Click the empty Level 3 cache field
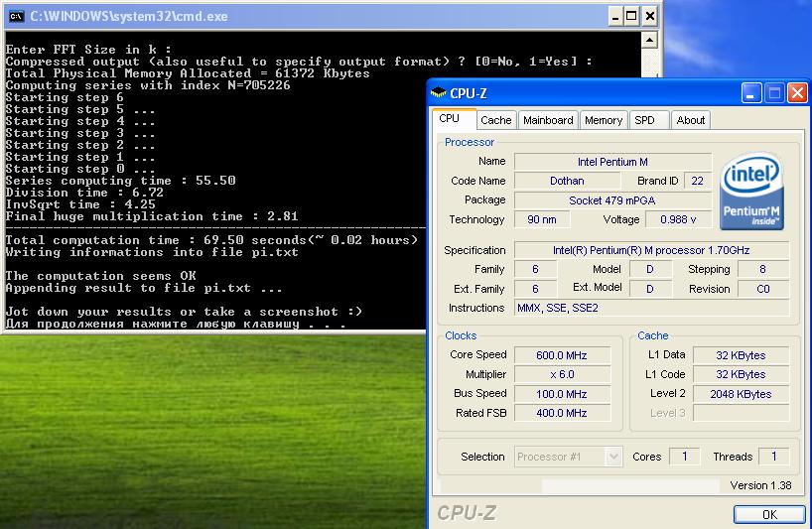The height and width of the screenshot is (529, 812). click(x=742, y=413)
